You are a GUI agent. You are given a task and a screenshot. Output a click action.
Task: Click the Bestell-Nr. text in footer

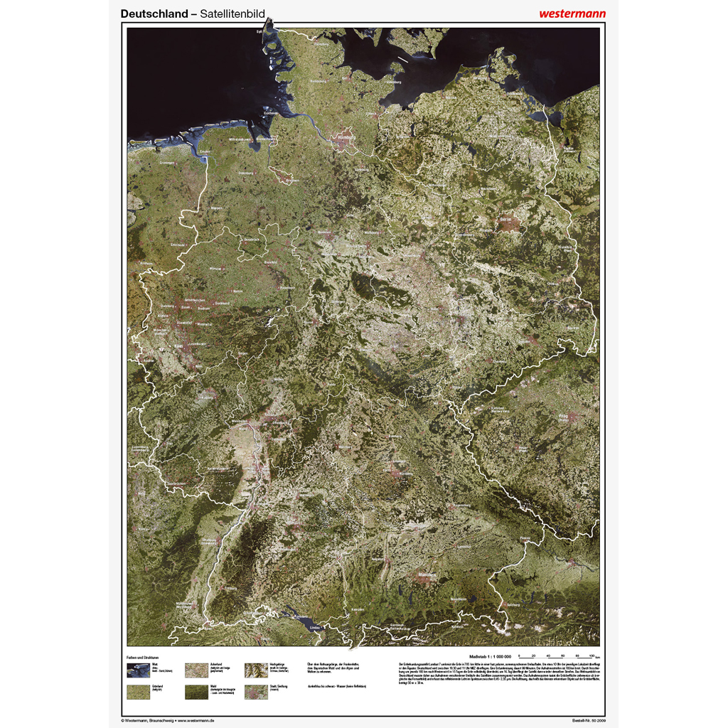coord(587,721)
